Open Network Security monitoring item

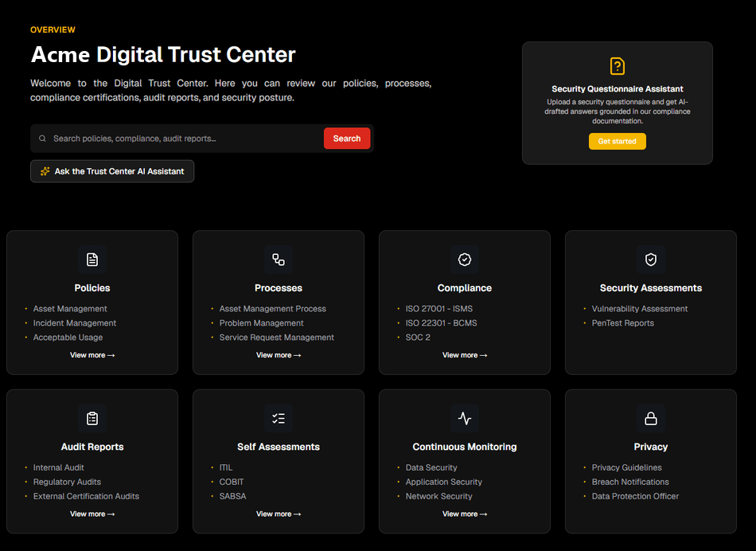coord(438,496)
